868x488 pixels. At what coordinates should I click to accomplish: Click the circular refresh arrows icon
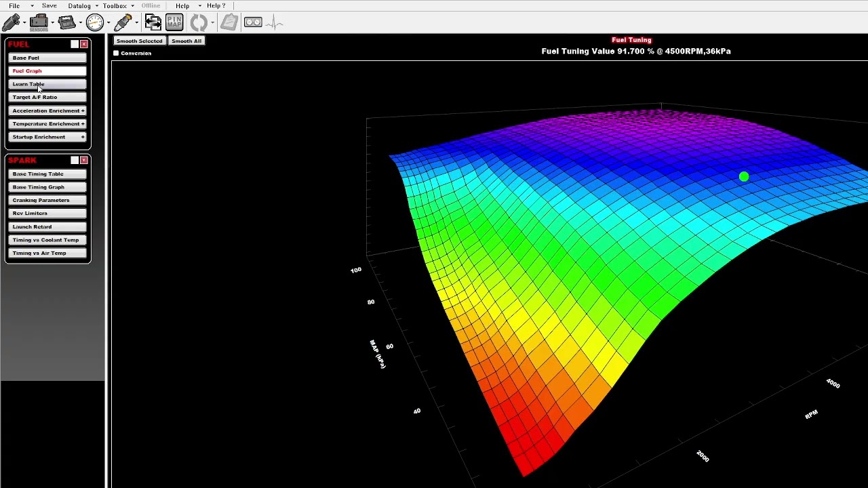click(199, 22)
